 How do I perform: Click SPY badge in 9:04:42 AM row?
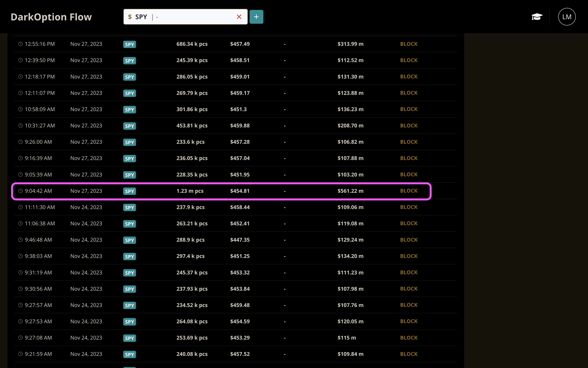[x=129, y=191]
